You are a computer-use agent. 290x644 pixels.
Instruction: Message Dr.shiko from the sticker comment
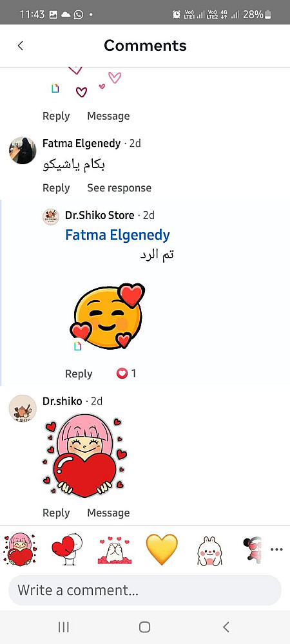(108, 513)
